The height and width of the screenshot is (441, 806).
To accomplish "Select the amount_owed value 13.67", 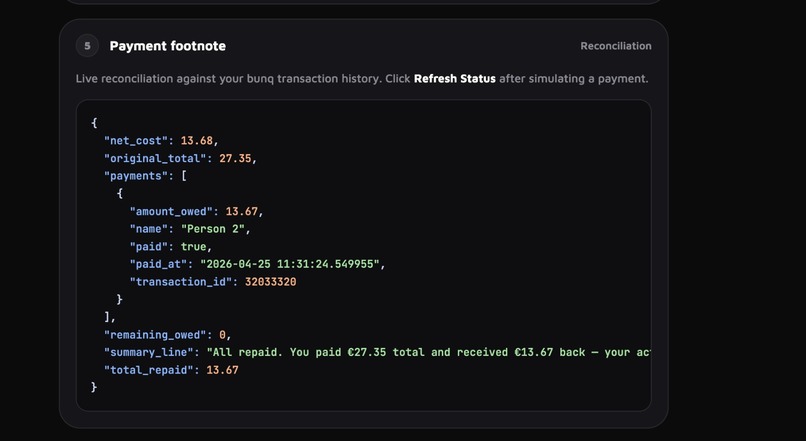I will click(x=242, y=211).
